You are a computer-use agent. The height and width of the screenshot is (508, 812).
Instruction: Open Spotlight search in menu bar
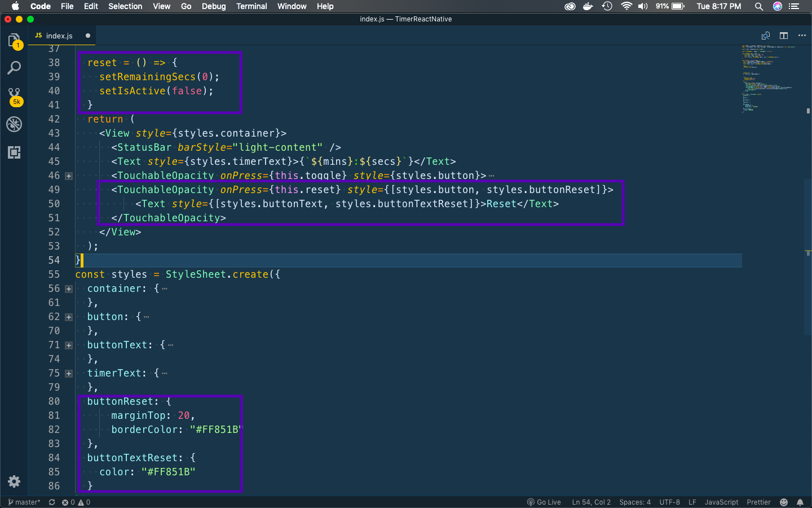pyautogui.click(x=759, y=6)
